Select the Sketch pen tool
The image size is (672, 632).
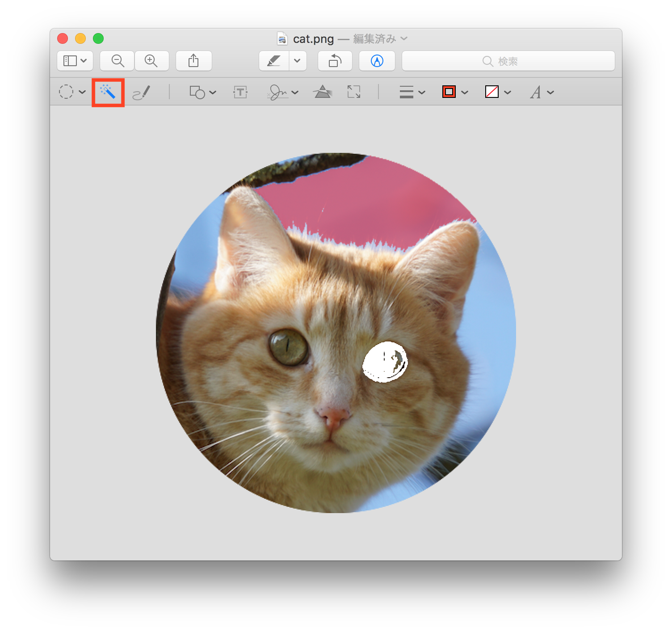(142, 93)
